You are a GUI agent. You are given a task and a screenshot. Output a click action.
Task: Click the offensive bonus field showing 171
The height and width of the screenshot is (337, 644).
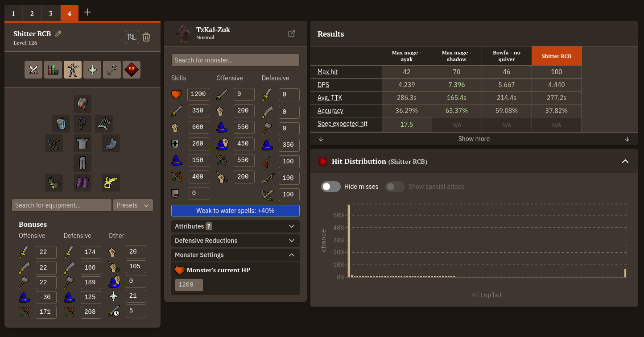[46, 312]
